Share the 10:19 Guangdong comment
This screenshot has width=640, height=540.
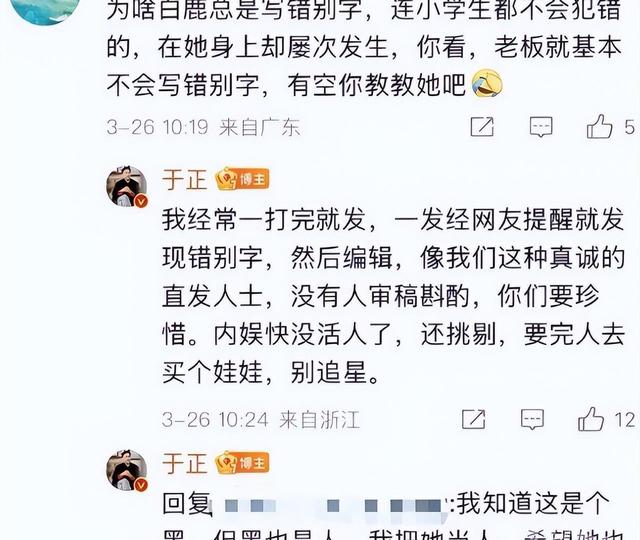pyautogui.click(x=482, y=127)
